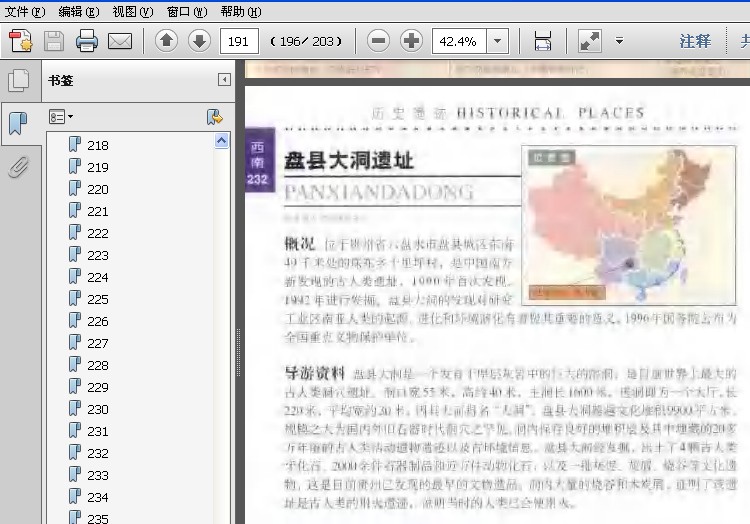Open the page thumbnails panel
750x524 pixels.
pos(18,80)
